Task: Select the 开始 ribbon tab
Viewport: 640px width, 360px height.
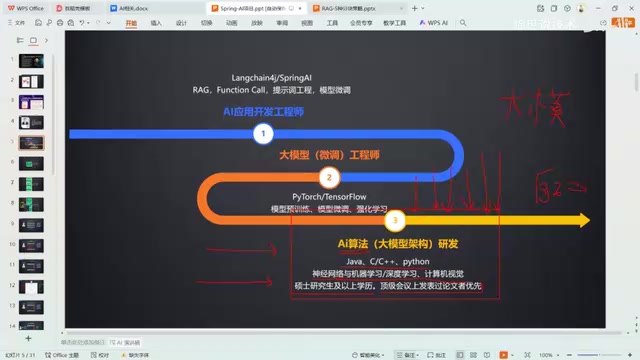Action: point(131,23)
